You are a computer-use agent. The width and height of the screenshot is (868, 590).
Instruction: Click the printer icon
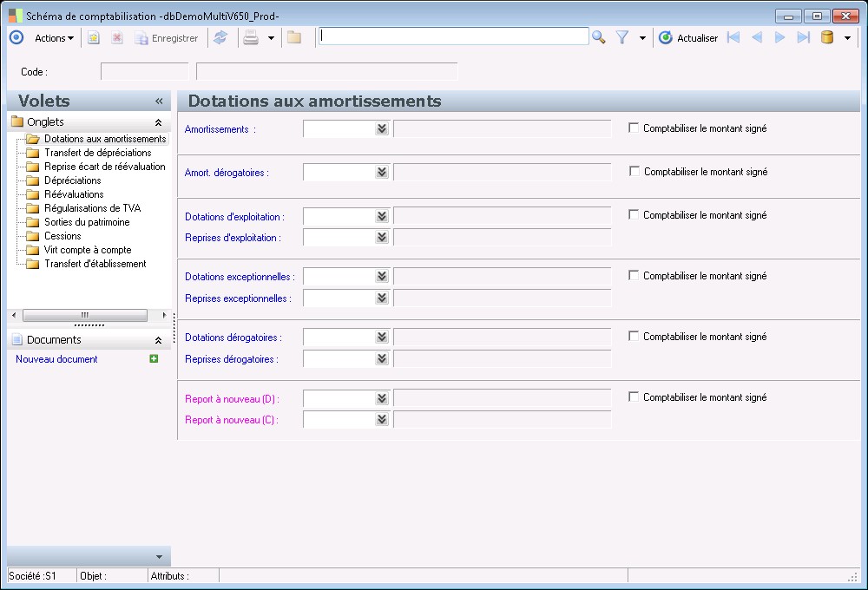(x=251, y=37)
